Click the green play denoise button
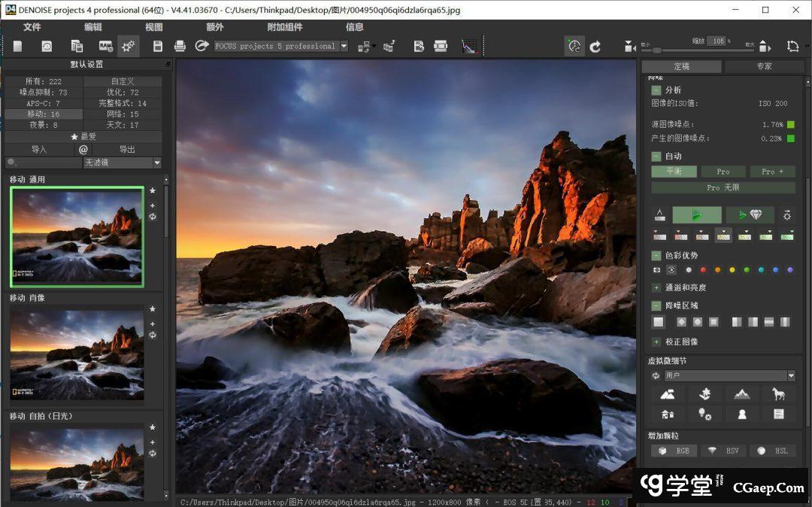This screenshot has width=812, height=507. 696,215
